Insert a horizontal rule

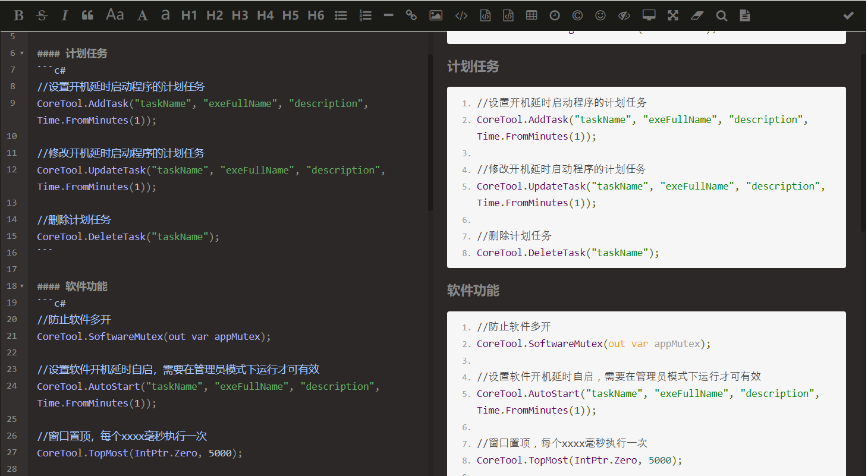point(388,15)
